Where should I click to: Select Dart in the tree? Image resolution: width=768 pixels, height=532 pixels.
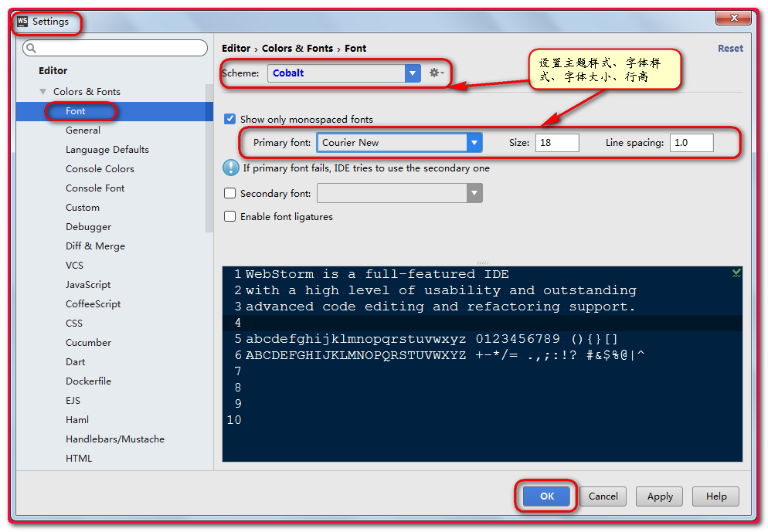click(75, 361)
